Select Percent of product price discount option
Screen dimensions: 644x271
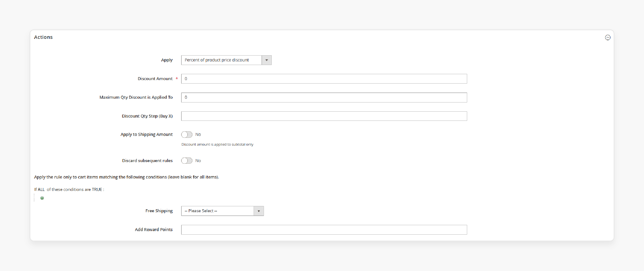pos(221,60)
